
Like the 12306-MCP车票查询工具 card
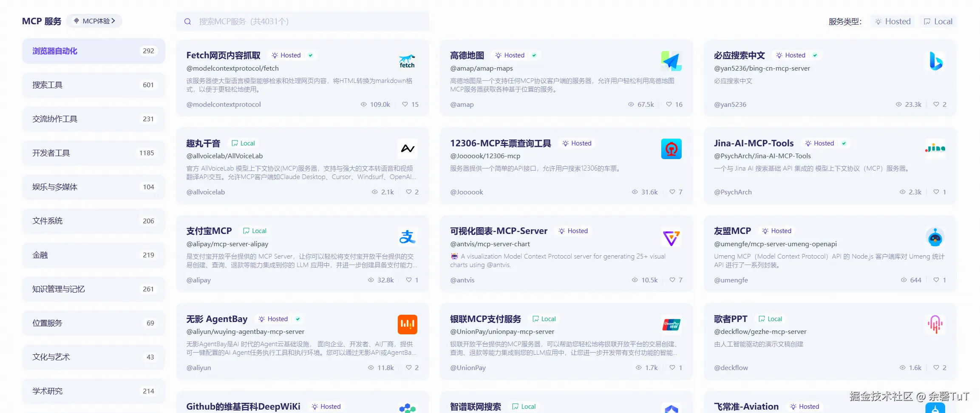(x=672, y=192)
